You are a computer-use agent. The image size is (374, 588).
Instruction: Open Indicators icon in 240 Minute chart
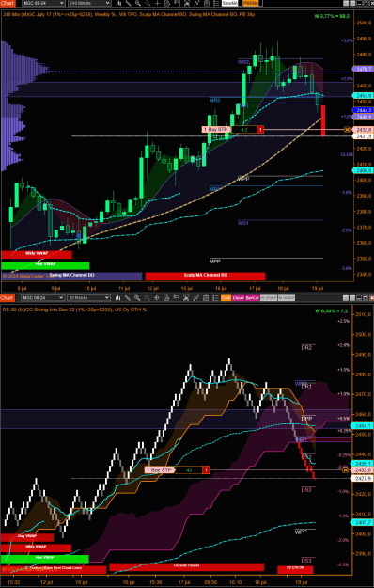pyautogui.click(x=196, y=3)
